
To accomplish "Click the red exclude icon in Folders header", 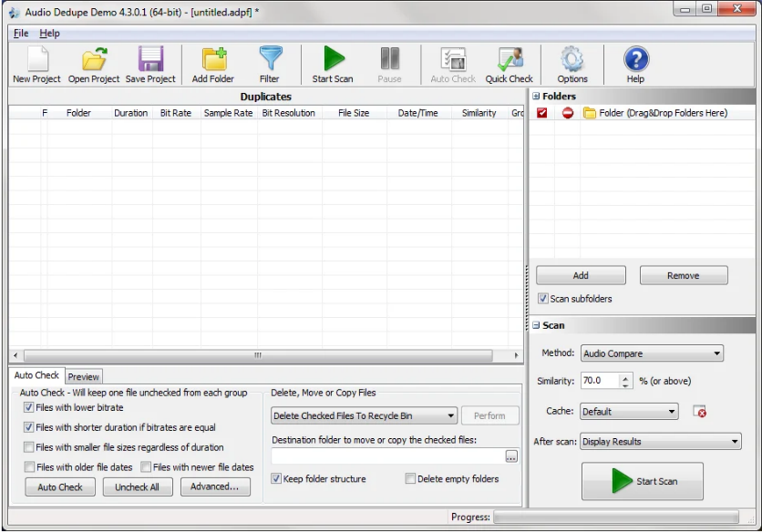I will click(x=567, y=113).
